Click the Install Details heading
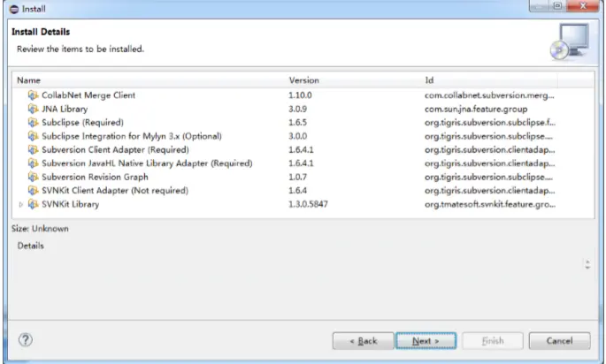The image size is (606, 364). tap(41, 32)
